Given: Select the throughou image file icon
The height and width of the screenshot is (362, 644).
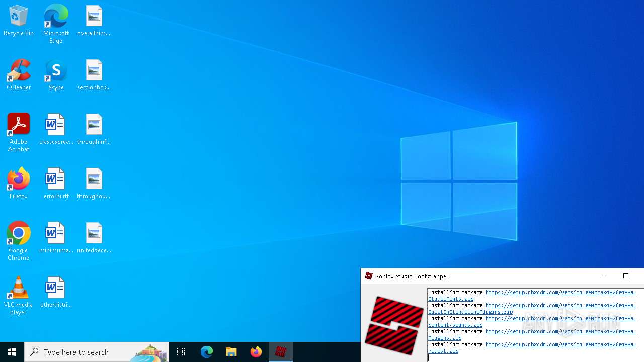Looking at the screenshot, I should 94,184.
